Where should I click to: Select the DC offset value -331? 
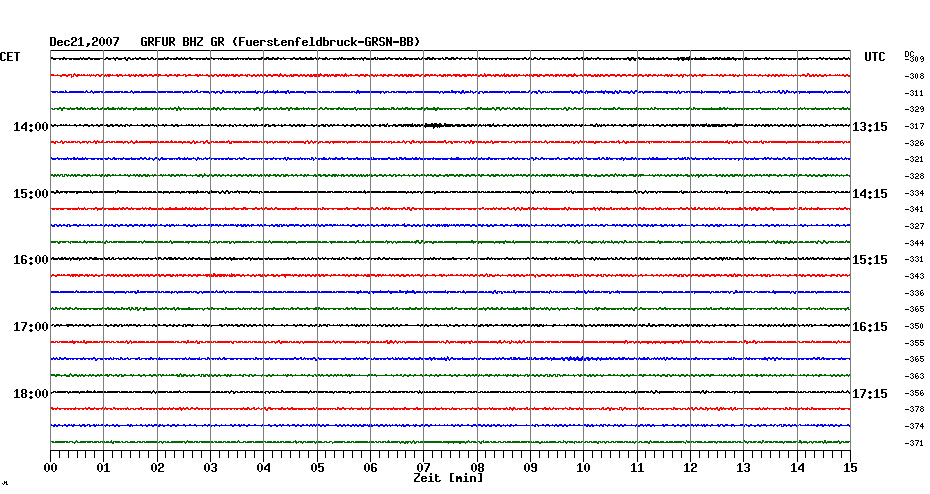click(915, 260)
